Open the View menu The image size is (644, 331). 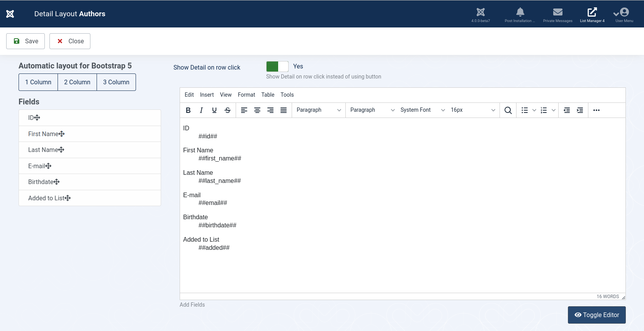(226, 95)
